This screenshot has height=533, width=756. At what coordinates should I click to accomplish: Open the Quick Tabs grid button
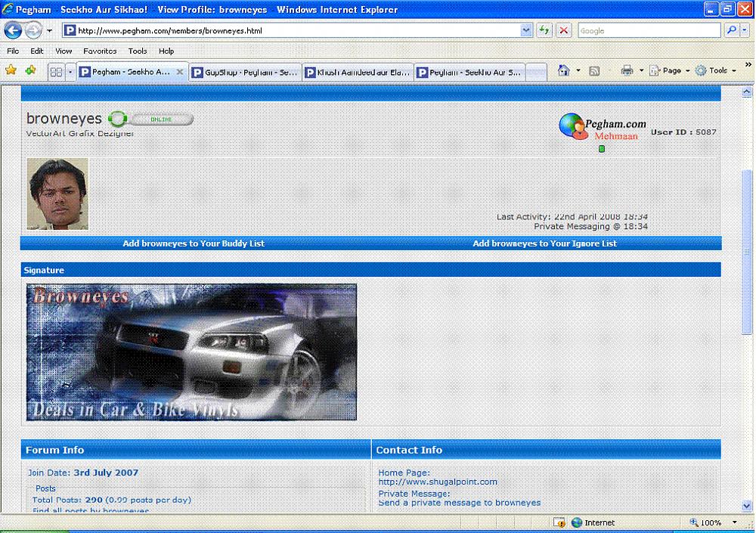tap(55, 72)
